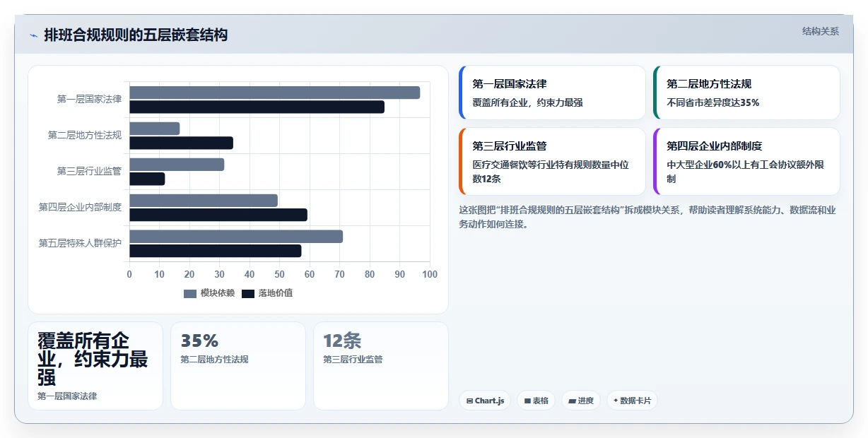The width and height of the screenshot is (868, 438).
Task: Click the 数据卡片 chip
Action: pos(633,401)
